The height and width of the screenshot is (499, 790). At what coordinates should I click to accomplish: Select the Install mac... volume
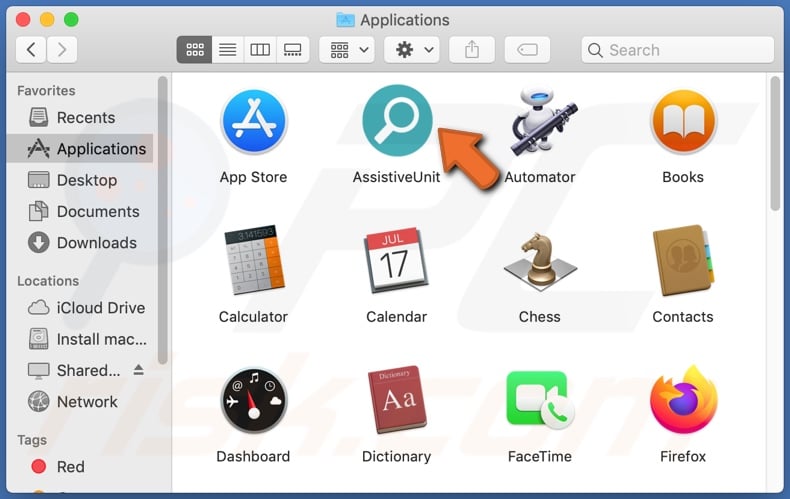tap(80, 339)
